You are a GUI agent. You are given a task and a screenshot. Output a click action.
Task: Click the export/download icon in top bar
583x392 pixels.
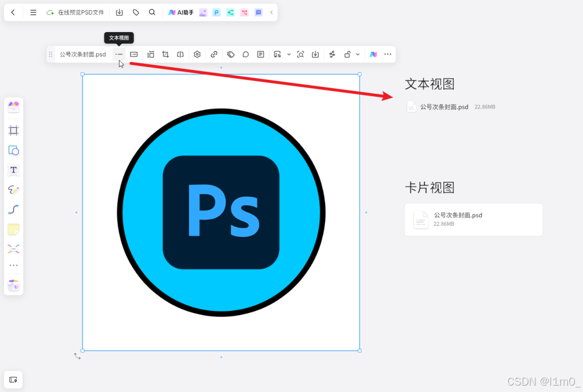pos(120,12)
